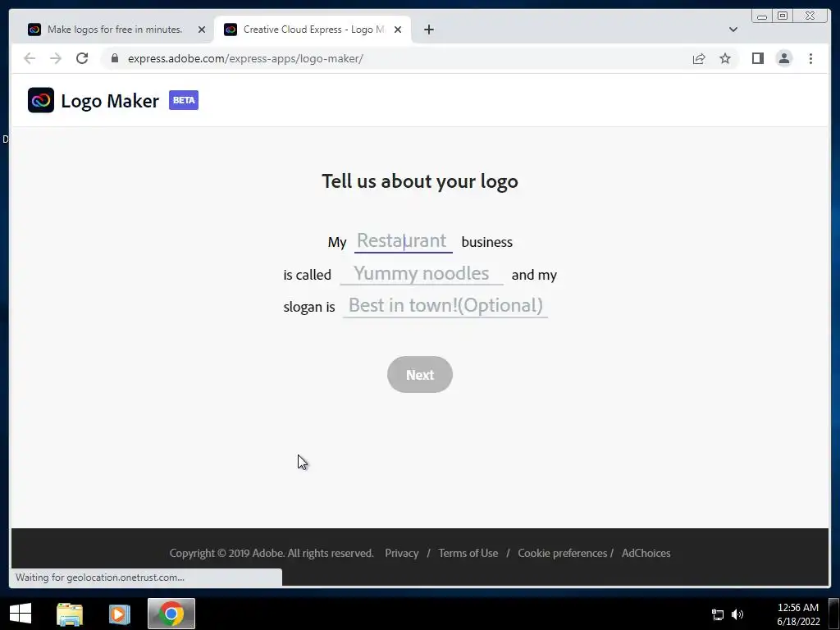Open a new tab with plus button
The image size is (840, 630).
(x=428, y=30)
